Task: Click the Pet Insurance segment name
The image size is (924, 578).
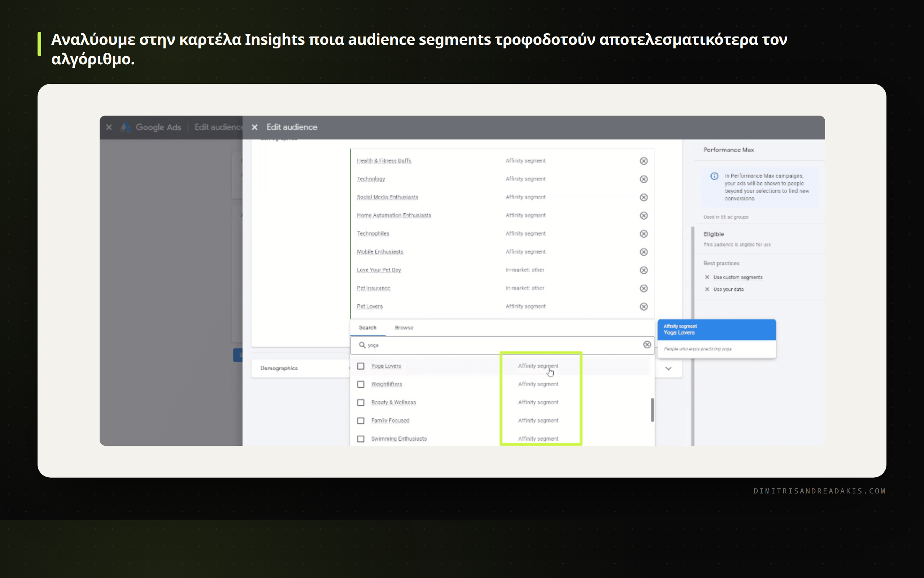Action: click(374, 288)
